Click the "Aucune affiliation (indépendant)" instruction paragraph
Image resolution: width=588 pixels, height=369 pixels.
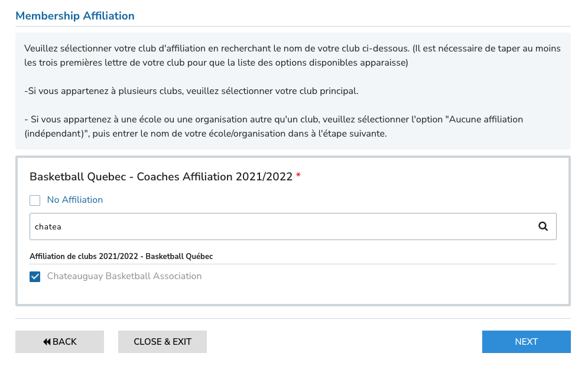(x=274, y=127)
